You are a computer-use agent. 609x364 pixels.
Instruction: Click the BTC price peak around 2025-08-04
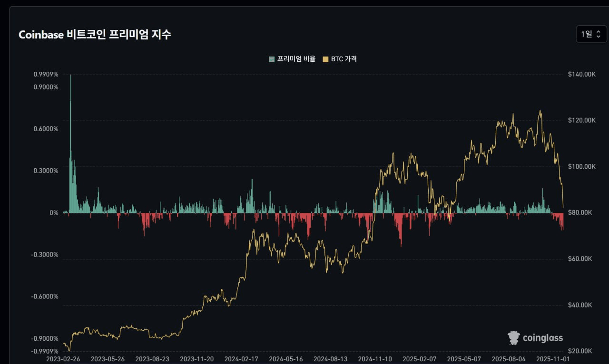514,114
